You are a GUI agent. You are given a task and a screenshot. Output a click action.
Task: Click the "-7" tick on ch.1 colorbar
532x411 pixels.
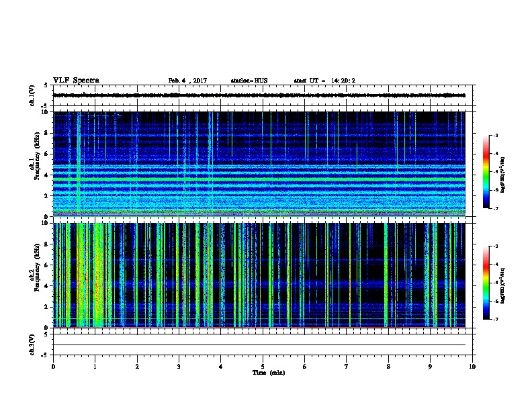495,208
